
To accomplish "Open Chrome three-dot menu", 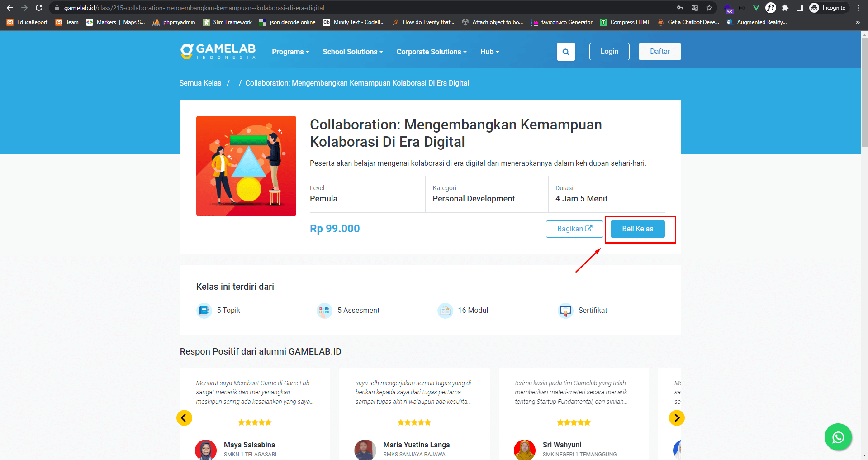I will (x=859, y=8).
